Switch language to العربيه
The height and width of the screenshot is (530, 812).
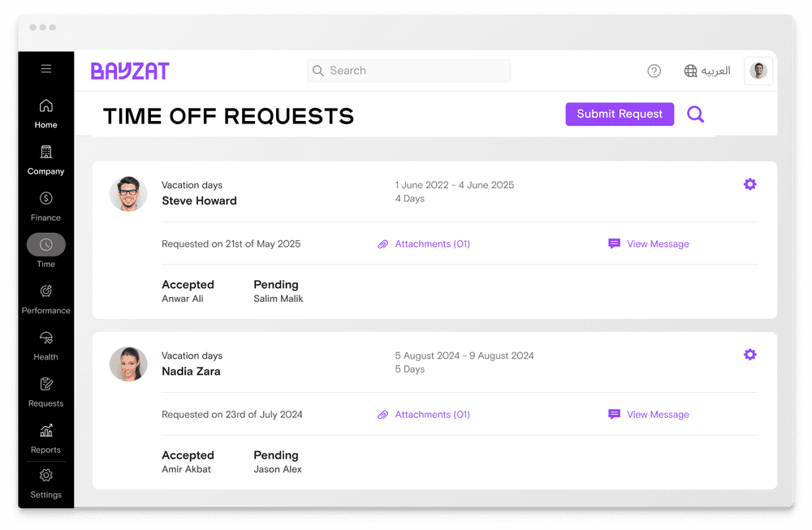click(715, 71)
